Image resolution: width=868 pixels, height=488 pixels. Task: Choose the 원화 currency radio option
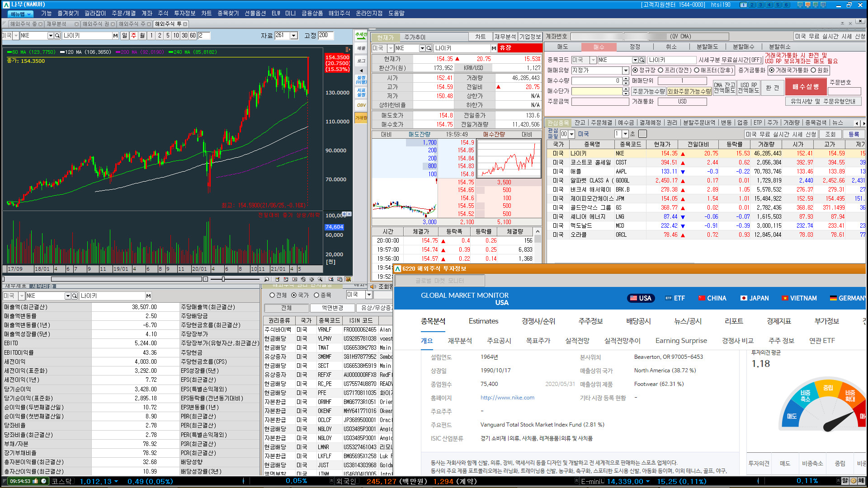pos(813,70)
